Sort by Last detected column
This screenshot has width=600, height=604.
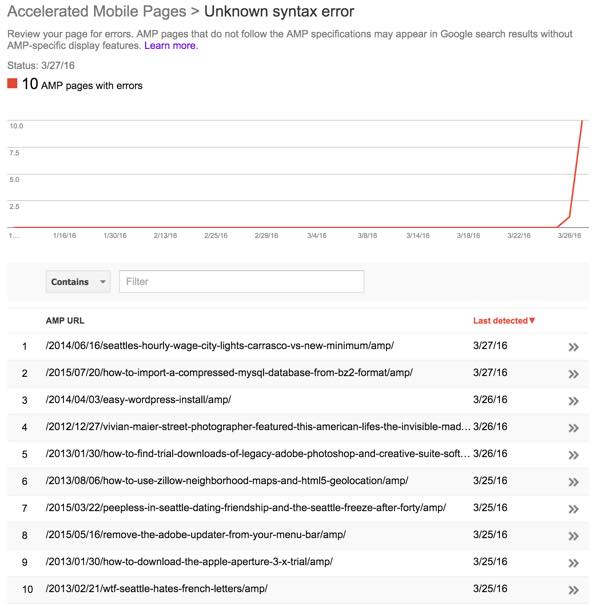coord(503,320)
